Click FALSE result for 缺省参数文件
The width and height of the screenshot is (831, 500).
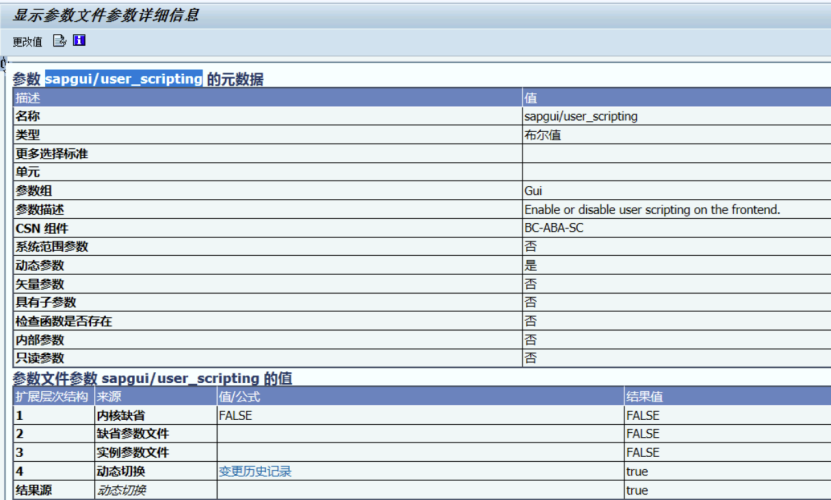tap(643, 434)
